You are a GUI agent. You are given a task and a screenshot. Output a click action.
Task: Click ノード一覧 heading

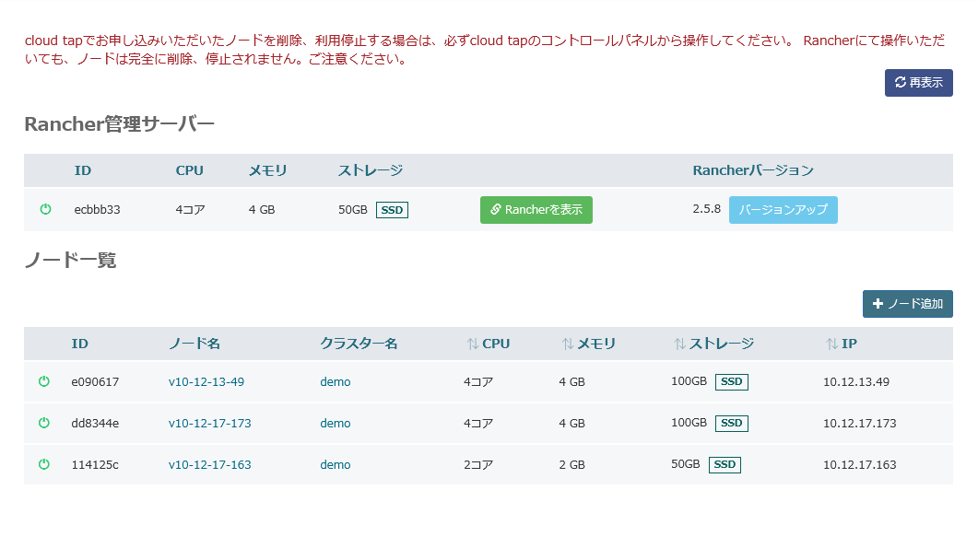click(x=70, y=260)
